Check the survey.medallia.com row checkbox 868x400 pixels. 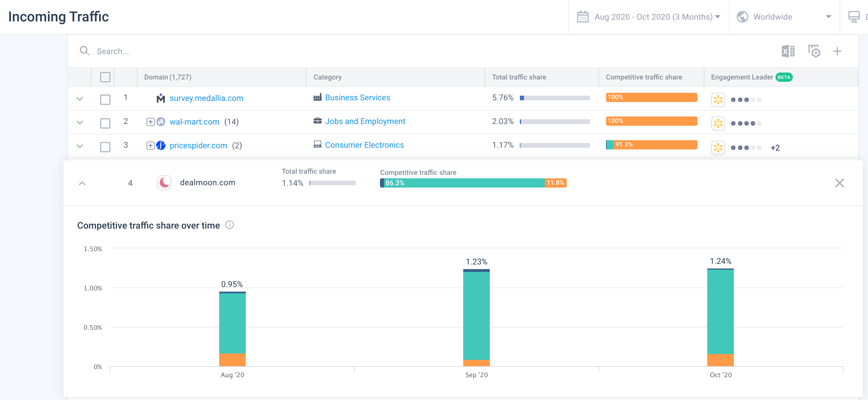click(x=105, y=100)
